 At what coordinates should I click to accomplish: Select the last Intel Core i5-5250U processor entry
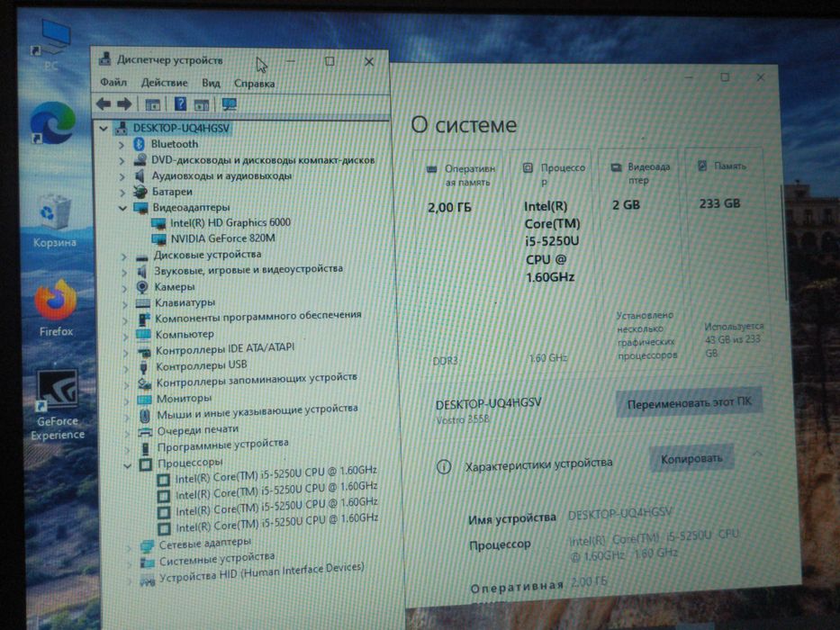coord(277,522)
